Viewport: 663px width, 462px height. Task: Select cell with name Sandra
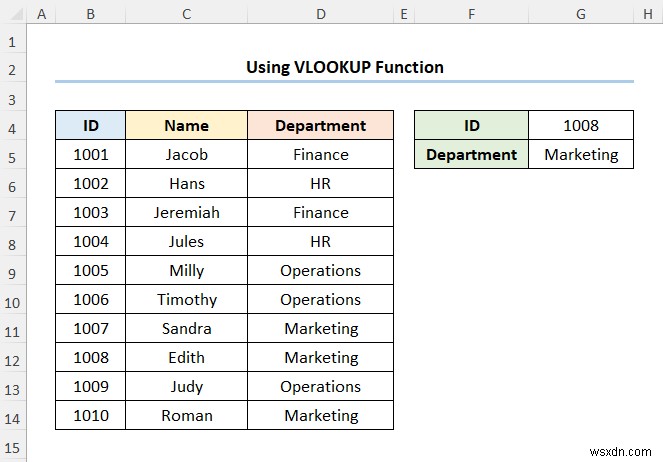click(186, 328)
